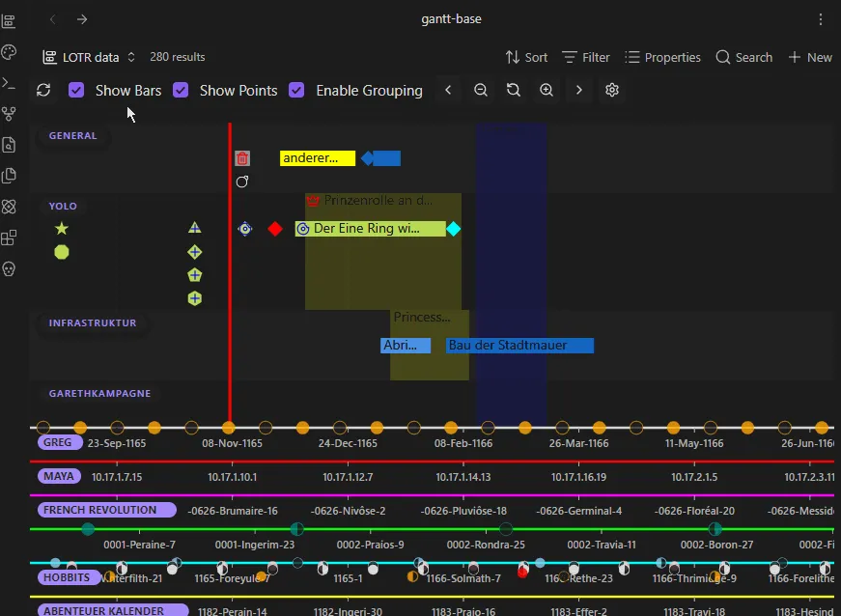Select the ABENTEUER KALENDER calendar label
The width and height of the screenshot is (841, 616).
[113, 610]
